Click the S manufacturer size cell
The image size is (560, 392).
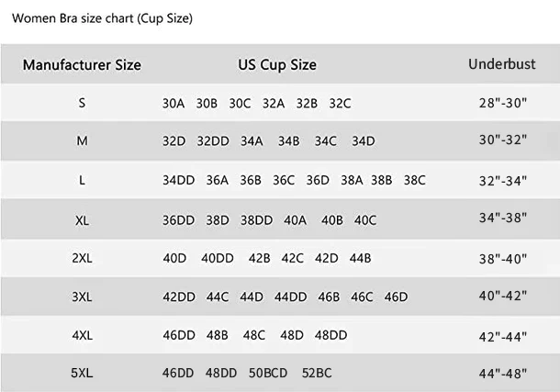82,104
